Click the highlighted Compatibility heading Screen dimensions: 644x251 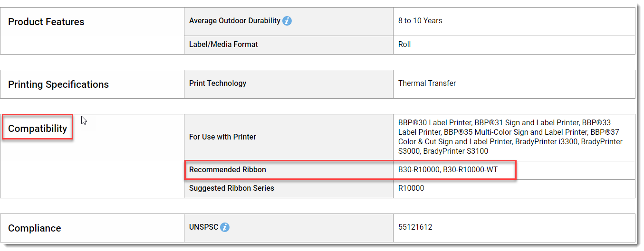point(38,129)
